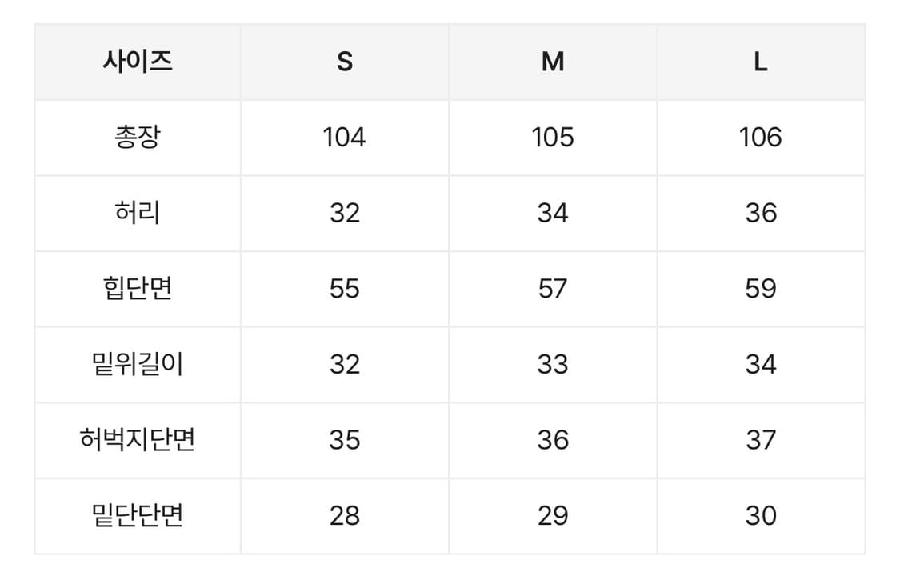900x588 pixels.
Task: Click the 57 hip value for M
Action: pos(553,288)
